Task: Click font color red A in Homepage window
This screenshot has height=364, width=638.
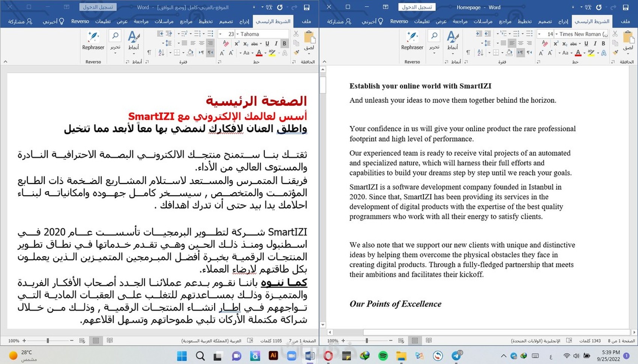Action: point(578,53)
